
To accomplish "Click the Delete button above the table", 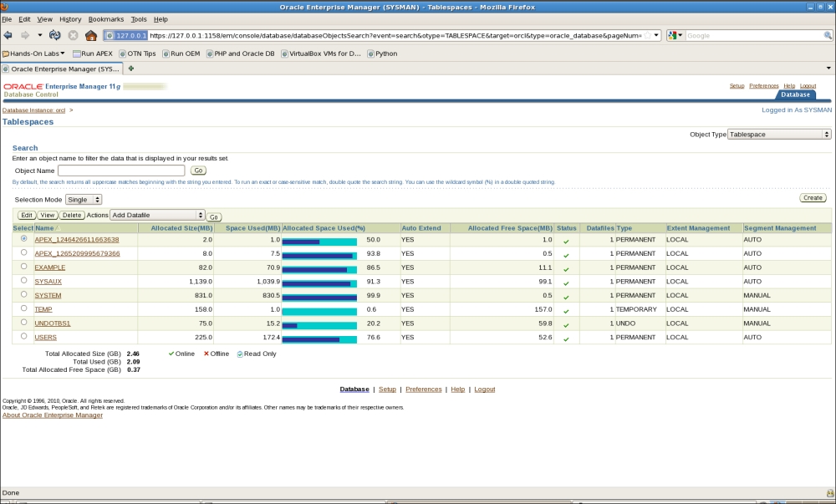I will click(71, 216).
